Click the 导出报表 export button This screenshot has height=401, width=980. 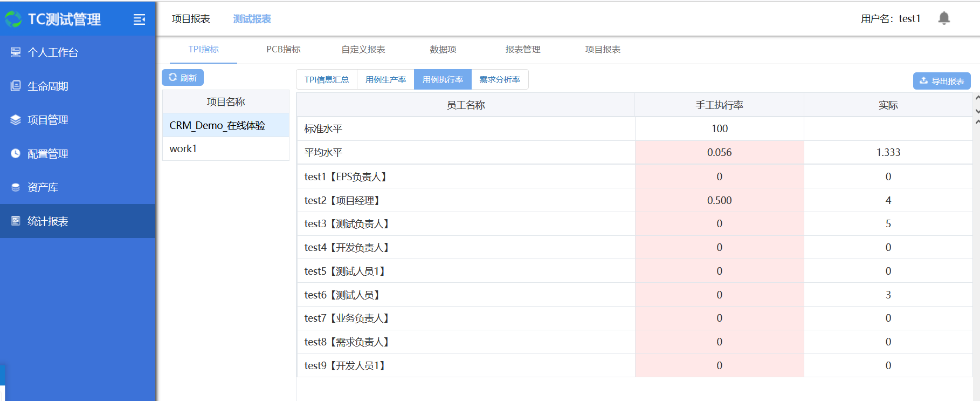click(x=941, y=81)
